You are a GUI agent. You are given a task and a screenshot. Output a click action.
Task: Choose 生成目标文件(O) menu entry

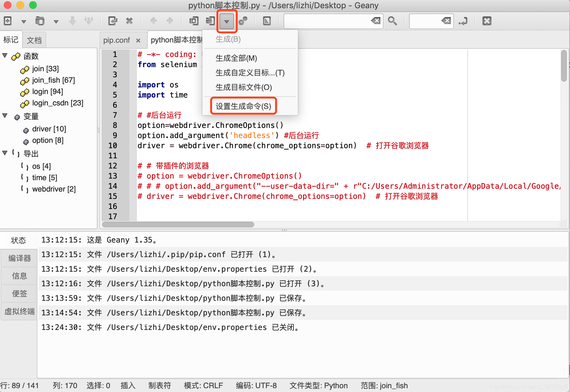243,87
